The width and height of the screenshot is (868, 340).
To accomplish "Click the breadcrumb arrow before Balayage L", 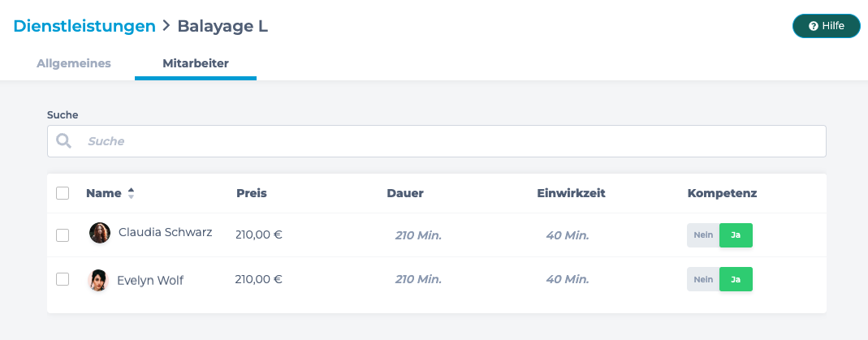I will point(166,25).
